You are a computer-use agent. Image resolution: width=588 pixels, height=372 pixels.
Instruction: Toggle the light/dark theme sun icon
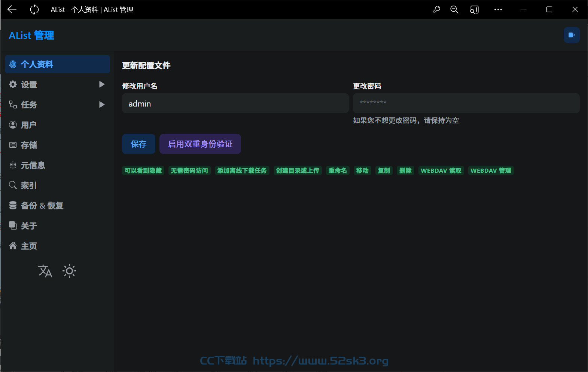(69, 271)
